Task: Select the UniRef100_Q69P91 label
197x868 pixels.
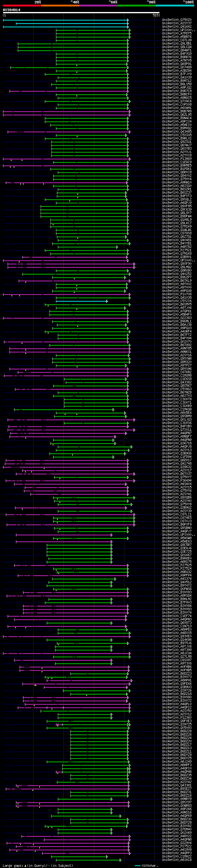Action: tap(177, 64)
